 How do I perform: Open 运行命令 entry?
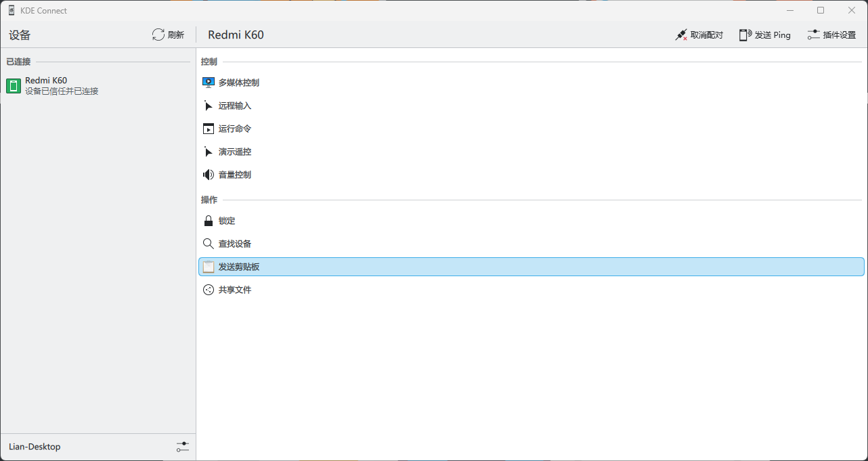click(531, 129)
